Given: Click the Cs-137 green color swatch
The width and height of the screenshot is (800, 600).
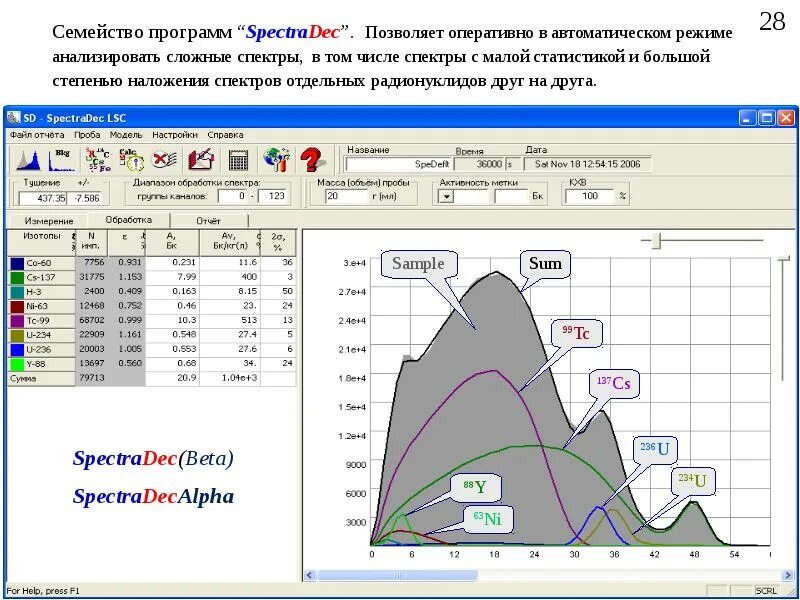Looking at the screenshot, I should pos(17,278).
